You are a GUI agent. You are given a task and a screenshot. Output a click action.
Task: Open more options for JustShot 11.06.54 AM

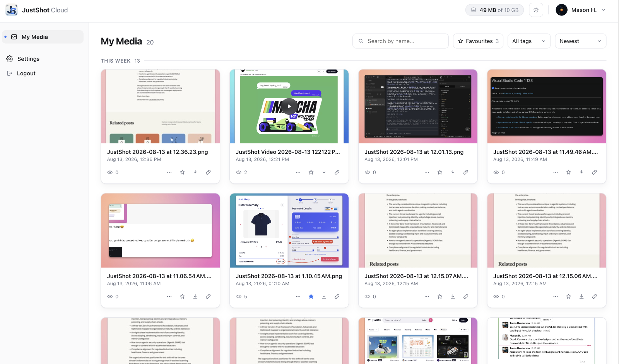click(169, 296)
